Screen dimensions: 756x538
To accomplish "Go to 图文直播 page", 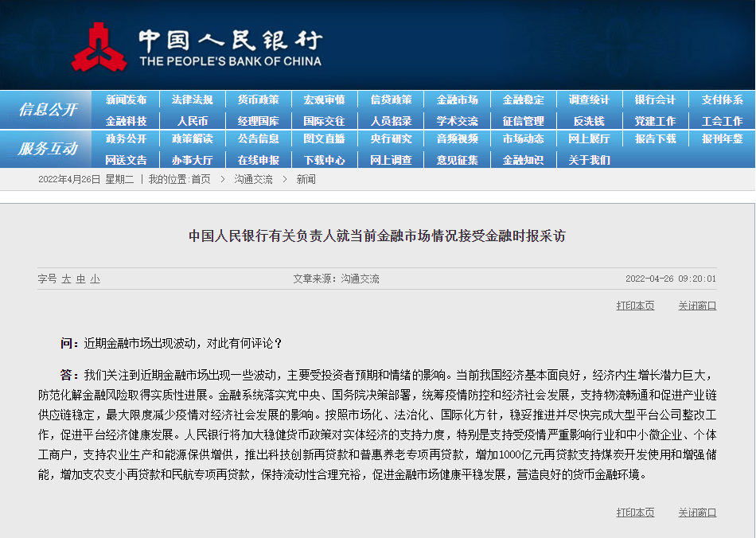I will click(x=325, y=138).
